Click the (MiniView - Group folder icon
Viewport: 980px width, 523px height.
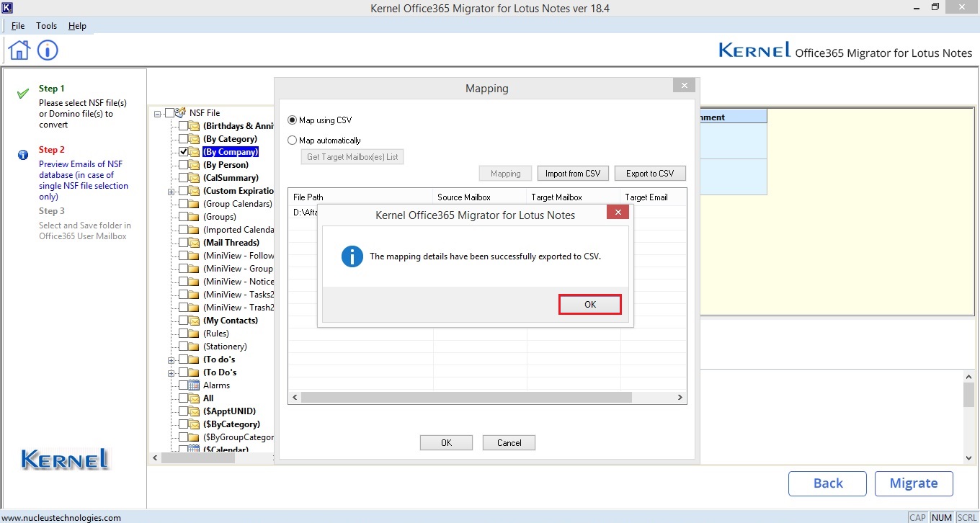[x=195, y=269]
